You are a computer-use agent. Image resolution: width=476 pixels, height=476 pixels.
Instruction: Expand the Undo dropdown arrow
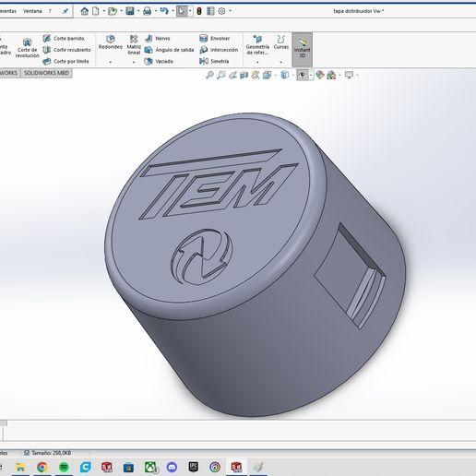click(173, 11)
